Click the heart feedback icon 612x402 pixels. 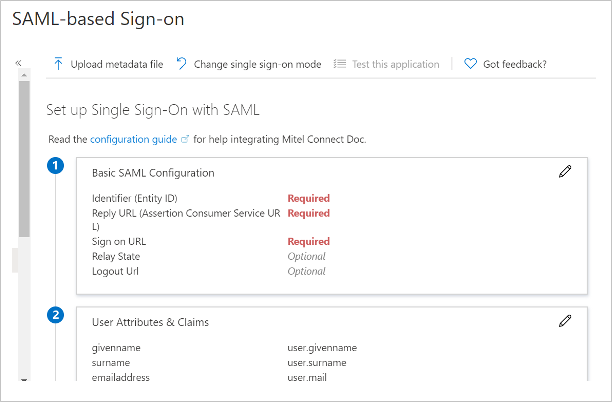(470, 64)
